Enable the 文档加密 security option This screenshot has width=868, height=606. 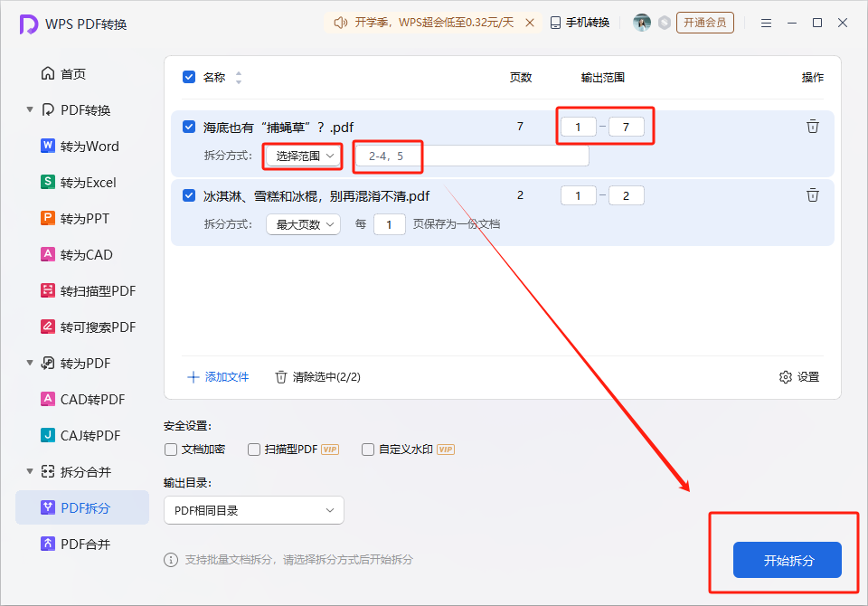(170, 449)
